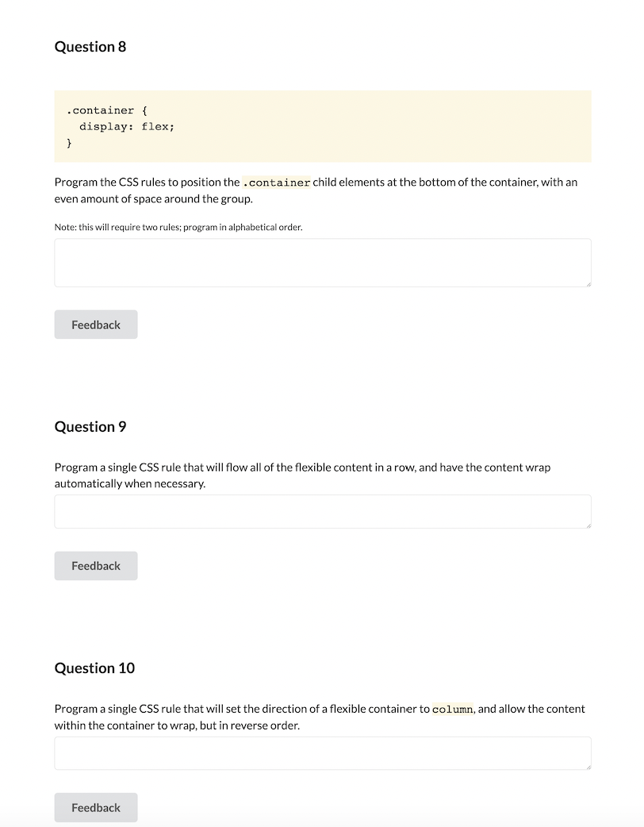The image size is (644, 827).
Task: Click the Question 9 instruction text about flex wrapping
Action: pos(301,475)
